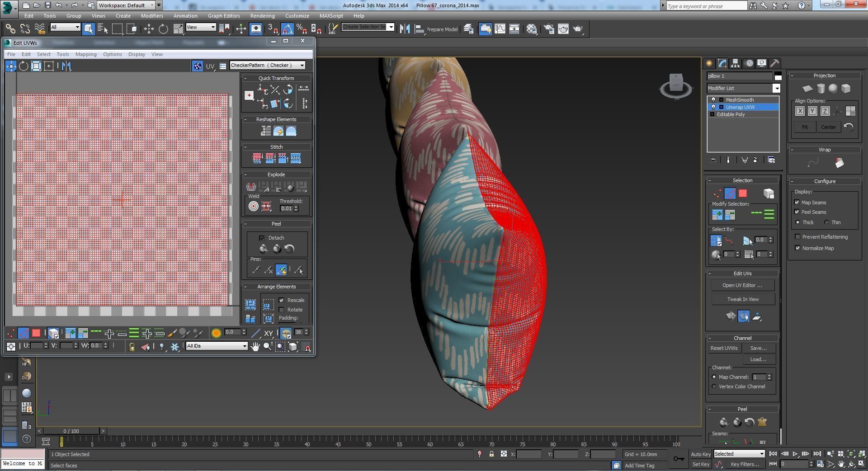This screenshot has height=471, width=868.
Task: Click the Box Map projection icon
Action: 846,89
